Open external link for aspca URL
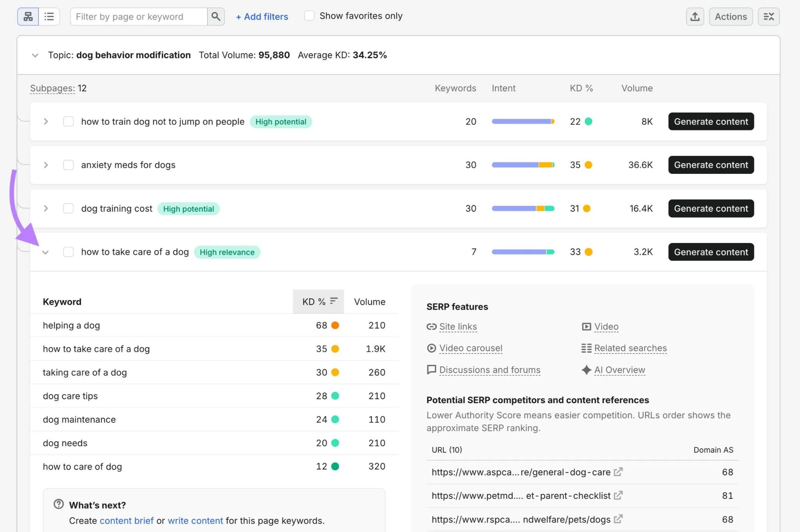Viewport: 800px width, 532px height. (618, 472)
